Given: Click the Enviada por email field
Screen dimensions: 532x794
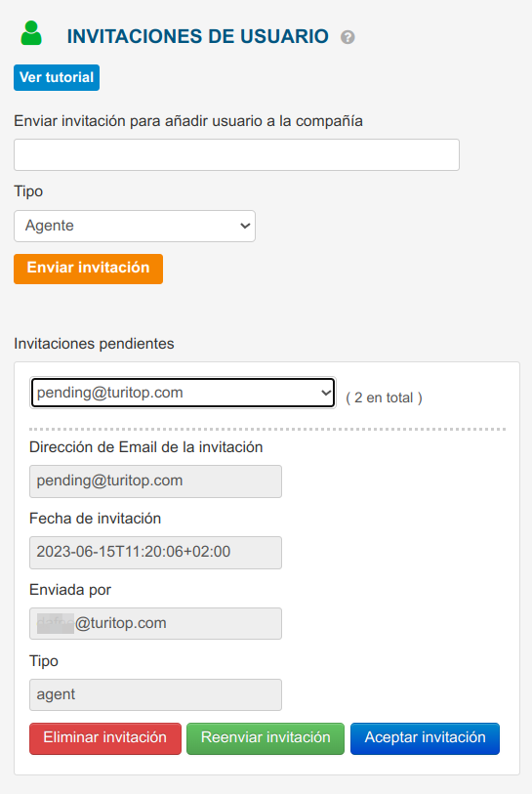Looking at the screenshot, I should (155, 623).
